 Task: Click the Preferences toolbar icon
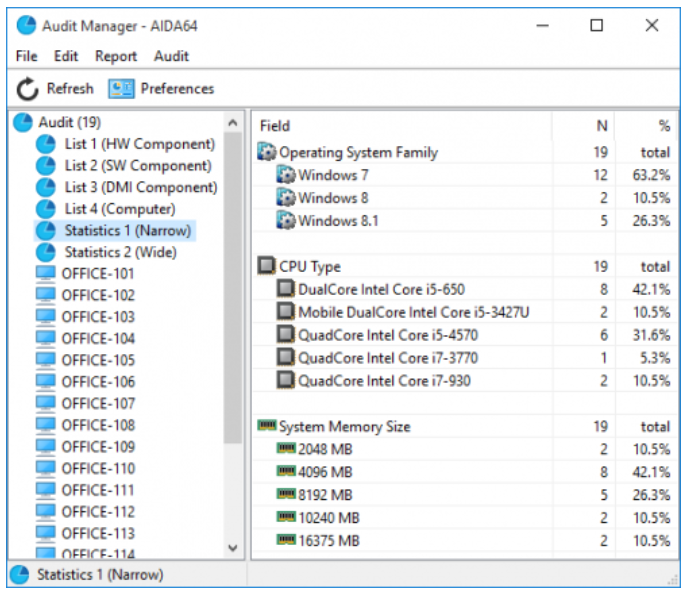point(121,89)
